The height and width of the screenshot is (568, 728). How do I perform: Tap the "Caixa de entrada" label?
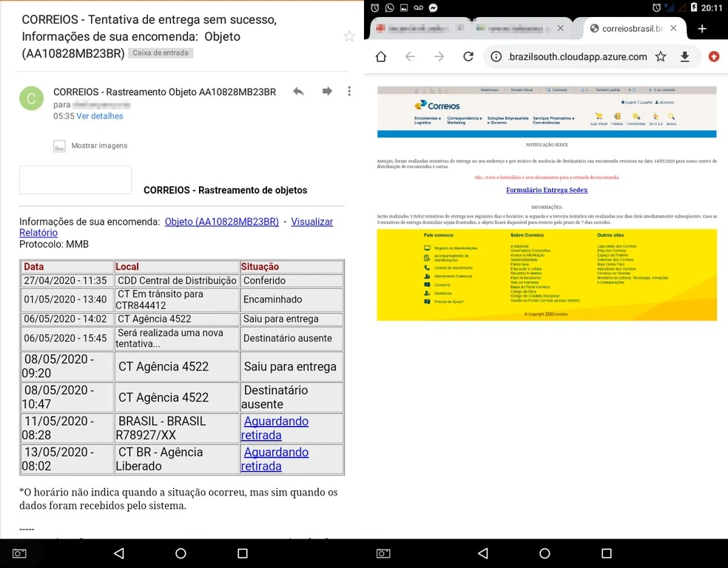click(161, 53)
